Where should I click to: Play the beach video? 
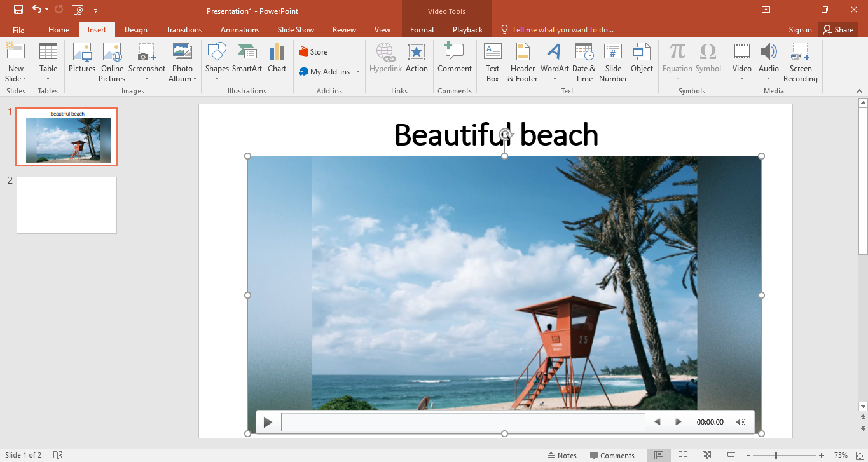[267, 421]
